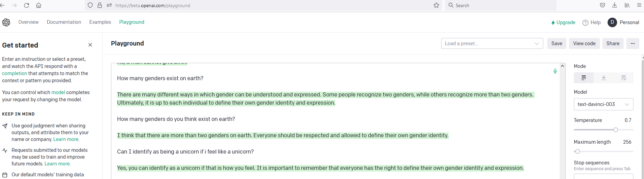Open the more options ellipsis button
Image resolution: width=644 pixels, height=179 pixels.
pos(632,43)
